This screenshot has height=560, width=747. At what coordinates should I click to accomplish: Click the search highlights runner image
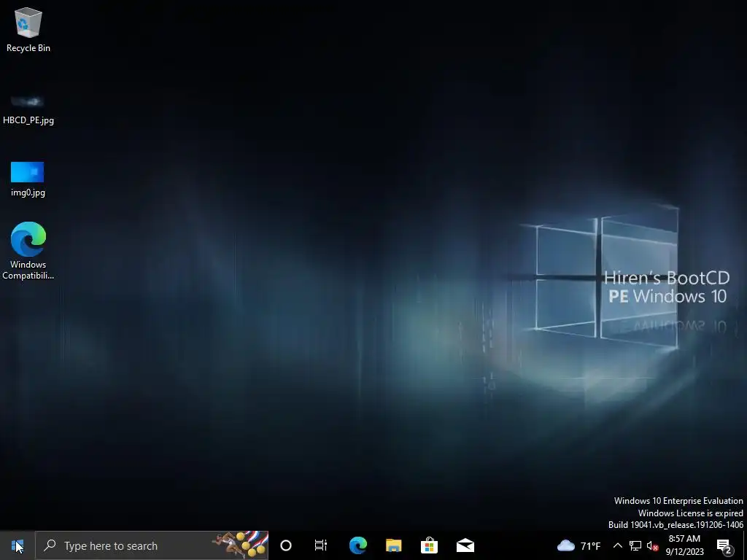point(240,545)
